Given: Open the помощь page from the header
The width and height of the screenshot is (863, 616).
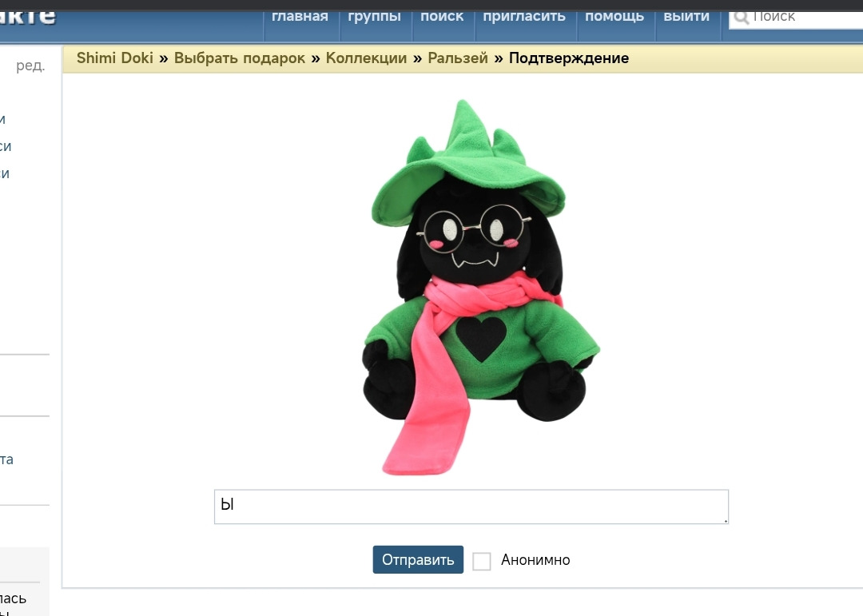Looking at the screenshot, I should point(614,17).
